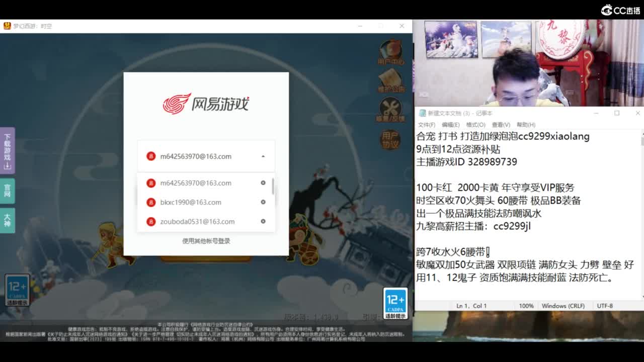Click text line 9点到12点资源补贴
644x362 pixels.
(x=458, y=149)
